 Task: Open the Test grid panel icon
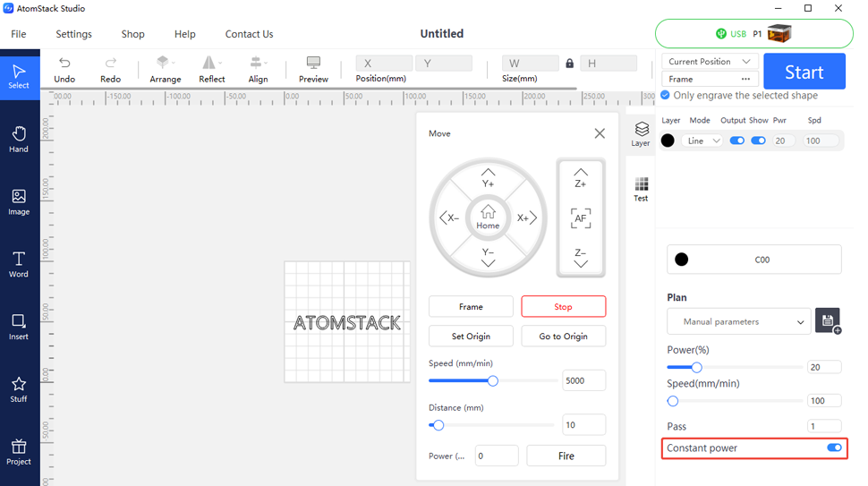pos(641,190)
